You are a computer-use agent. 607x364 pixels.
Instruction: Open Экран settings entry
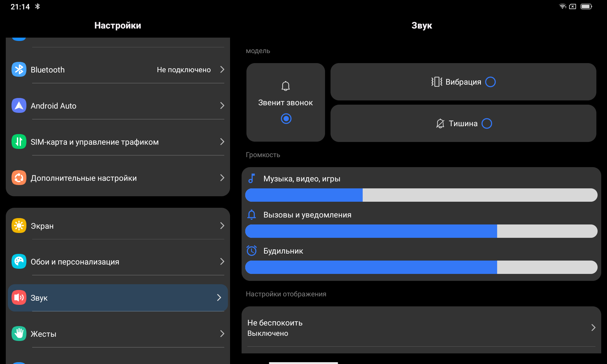point(118,226)
